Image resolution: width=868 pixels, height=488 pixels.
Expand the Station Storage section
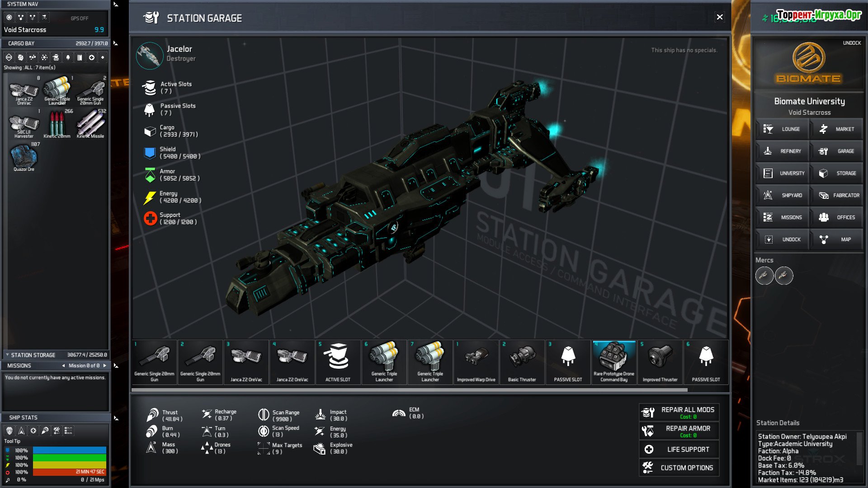click(7, 355)
